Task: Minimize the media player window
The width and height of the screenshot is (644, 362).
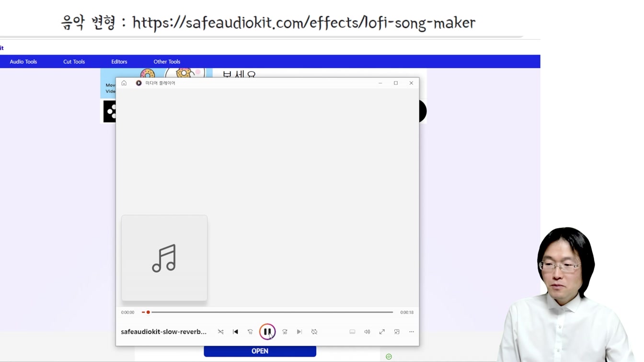Action: pos(380,83)
